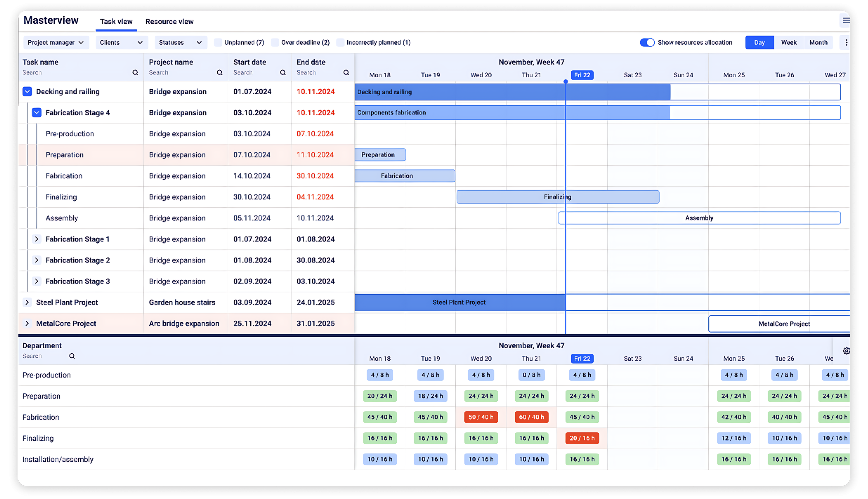Open the Project manager dropdown

click(56, 42)
